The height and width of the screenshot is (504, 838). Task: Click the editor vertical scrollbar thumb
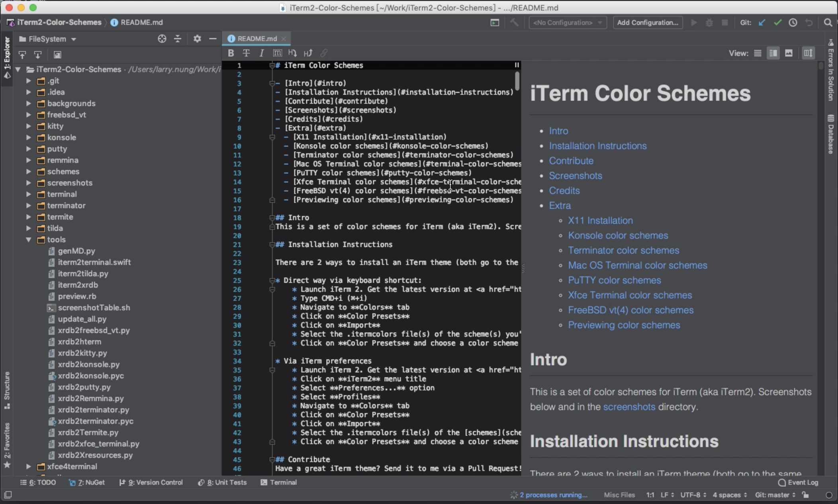pyautogui.click(x=517, y=81)
